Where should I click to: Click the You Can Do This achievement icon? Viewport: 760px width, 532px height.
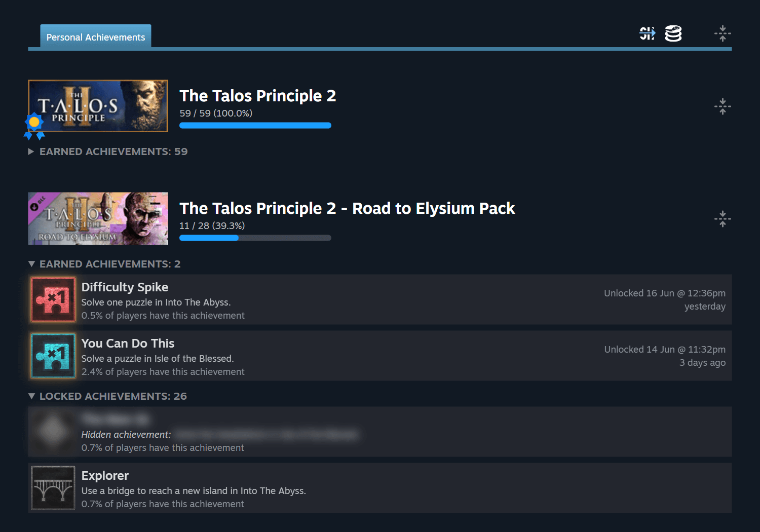53,356
